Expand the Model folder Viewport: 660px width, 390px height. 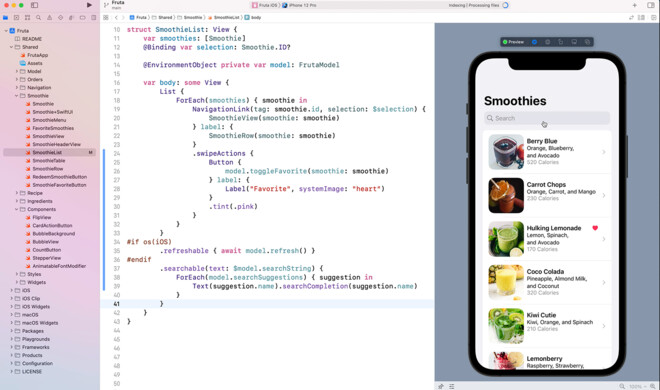17,72
